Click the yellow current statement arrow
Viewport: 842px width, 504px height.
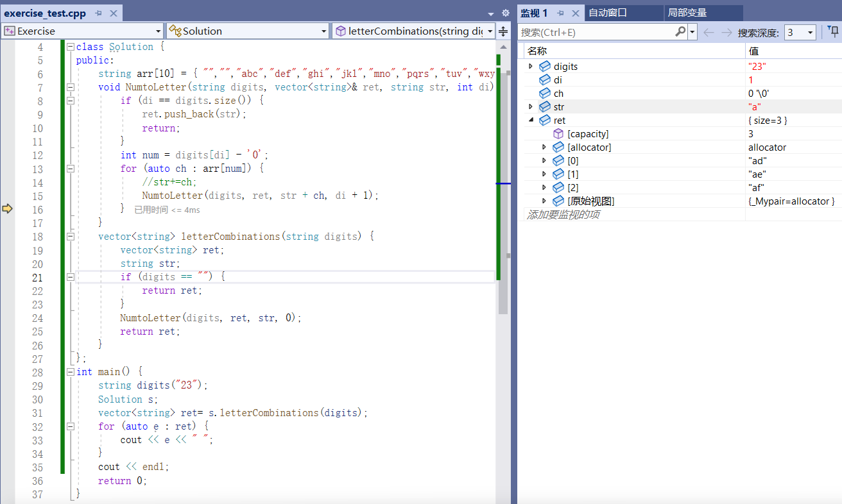(7, 208)
